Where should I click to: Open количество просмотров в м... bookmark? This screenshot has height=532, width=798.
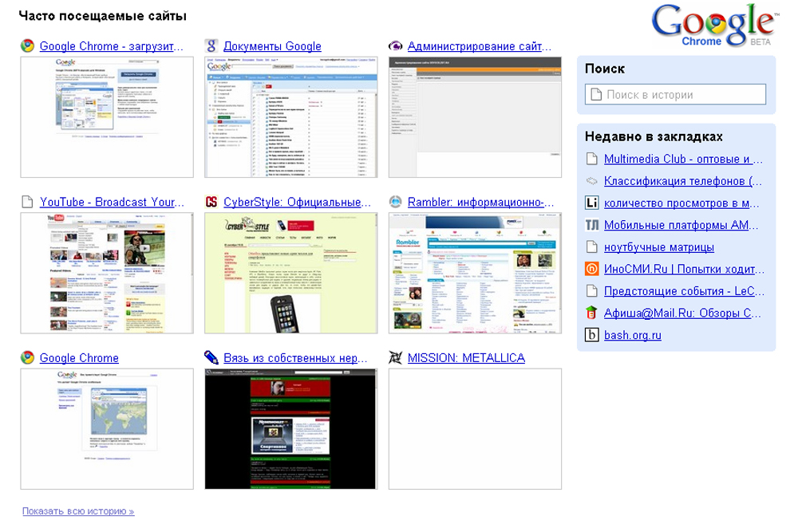click(681, 203)
